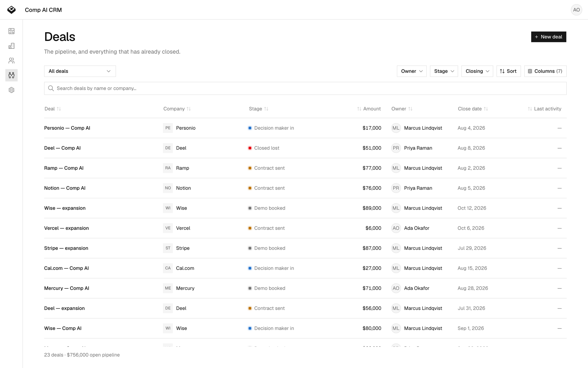This screenshot has height=368, width=588.
Task: Click the $6,000 amount cell
Action: [373, 228]
